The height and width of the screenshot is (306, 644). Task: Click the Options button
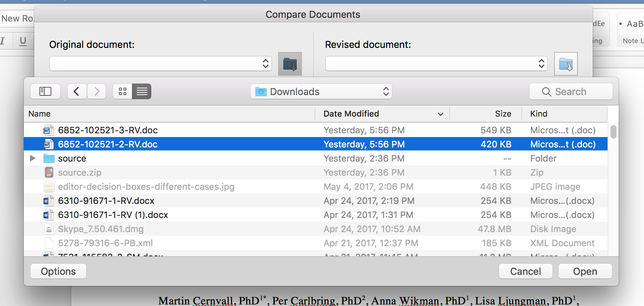coord(58,271)
